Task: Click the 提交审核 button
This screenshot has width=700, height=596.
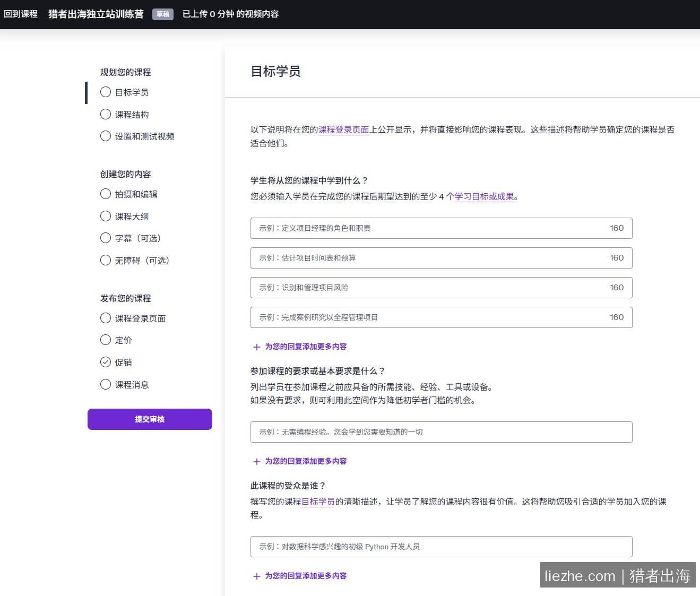Action: [150, 419]
